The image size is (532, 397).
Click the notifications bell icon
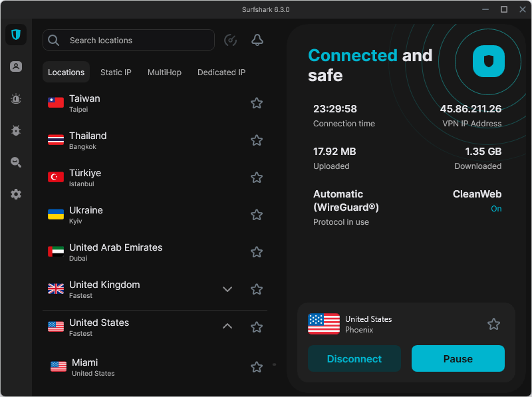pyautogui.click(x=257, y=41)
